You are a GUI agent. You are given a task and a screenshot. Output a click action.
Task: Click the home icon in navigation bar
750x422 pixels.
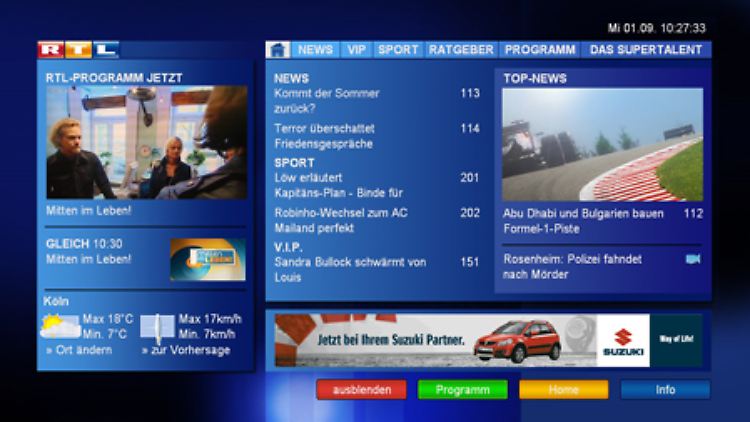click(x=278, y=49)
